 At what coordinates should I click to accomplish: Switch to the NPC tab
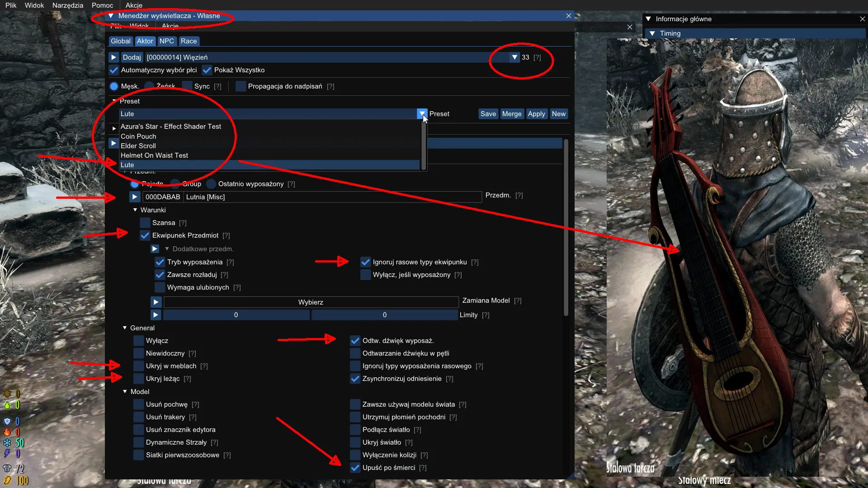click(166, 41)
